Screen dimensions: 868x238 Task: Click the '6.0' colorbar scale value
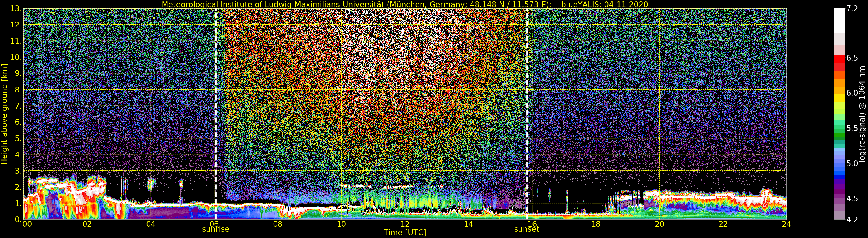click(852, 93)
